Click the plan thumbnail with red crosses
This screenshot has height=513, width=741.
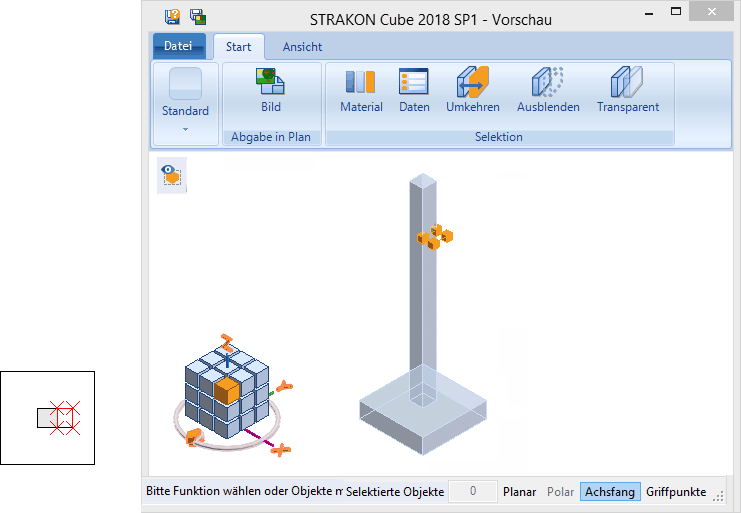[48, 418]
